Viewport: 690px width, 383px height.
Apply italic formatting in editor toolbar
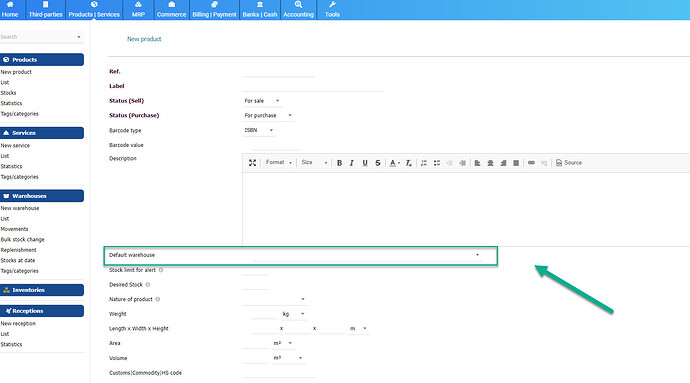[x=352, y=163]
